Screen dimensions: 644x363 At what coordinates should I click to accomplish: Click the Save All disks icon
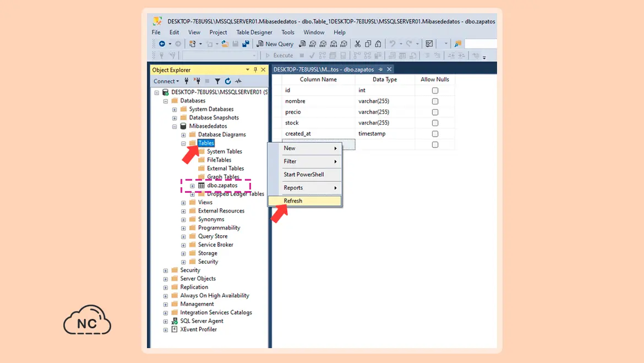point(245,44)
